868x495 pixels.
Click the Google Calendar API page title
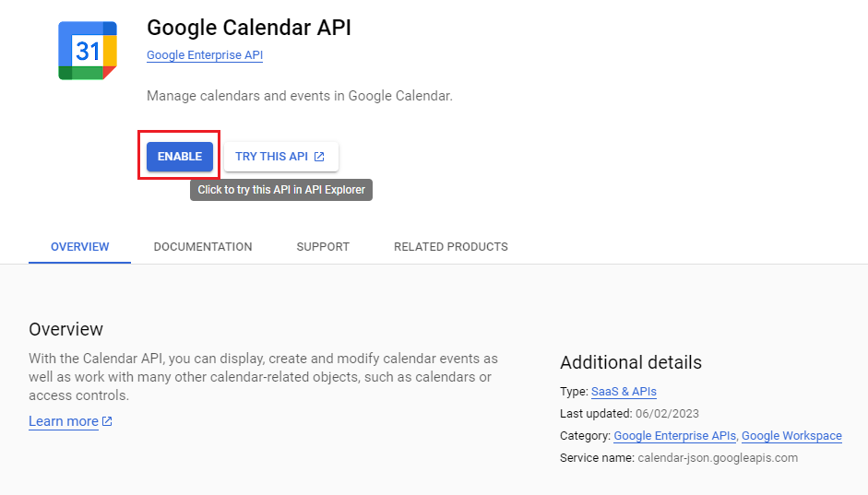coord(249,28)
